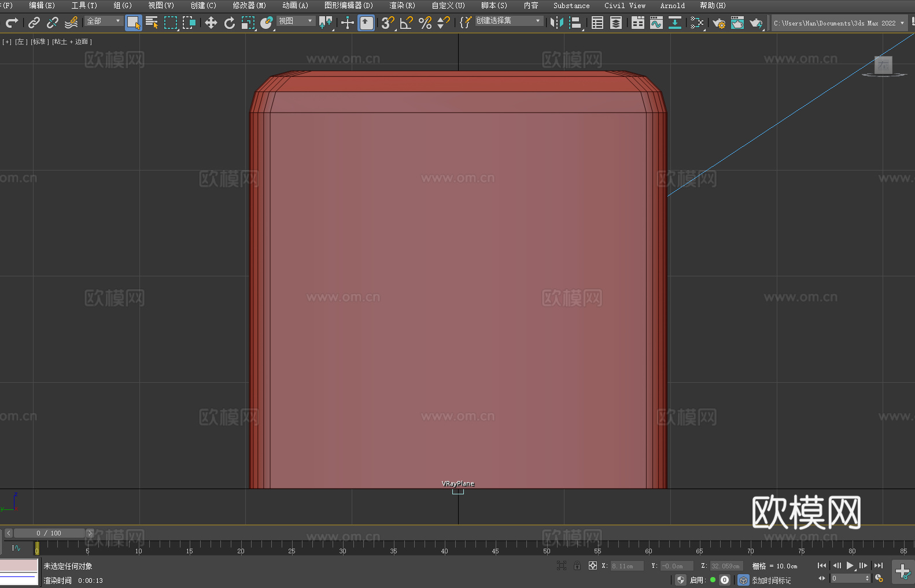Click the 0 / 100 time slider
This screenshot has height=588, width=915.
49,533
